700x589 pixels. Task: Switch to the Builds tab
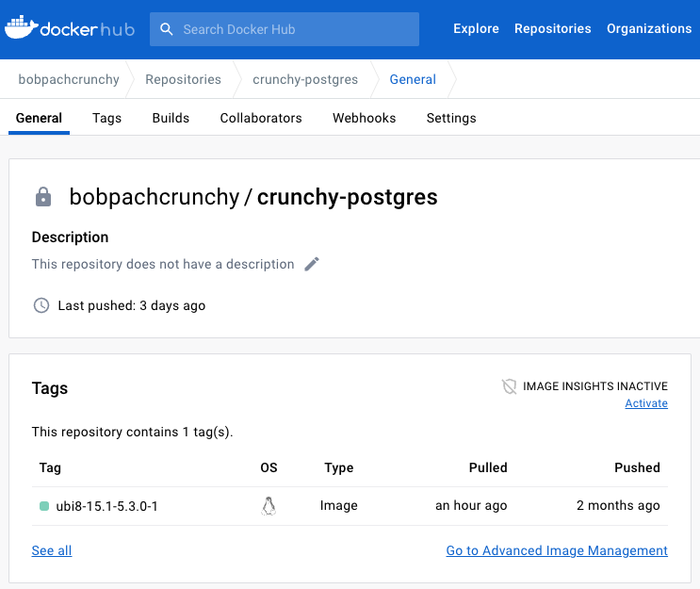click(x=171, y=118)
